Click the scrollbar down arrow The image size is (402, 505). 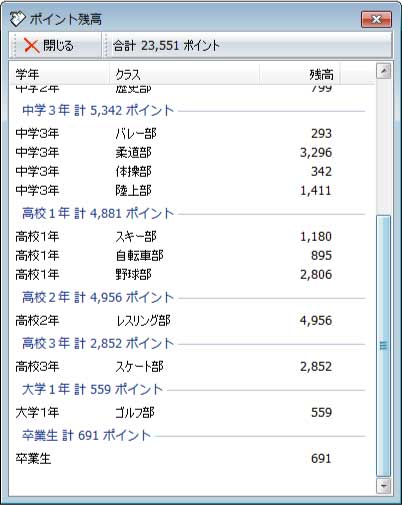383,486
